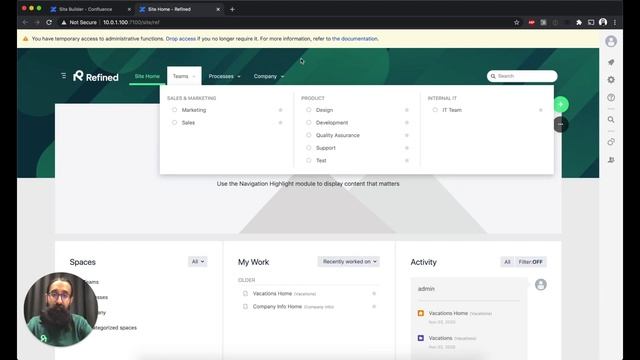Open the dark ellipsis more-actions button

click(561, 124)
